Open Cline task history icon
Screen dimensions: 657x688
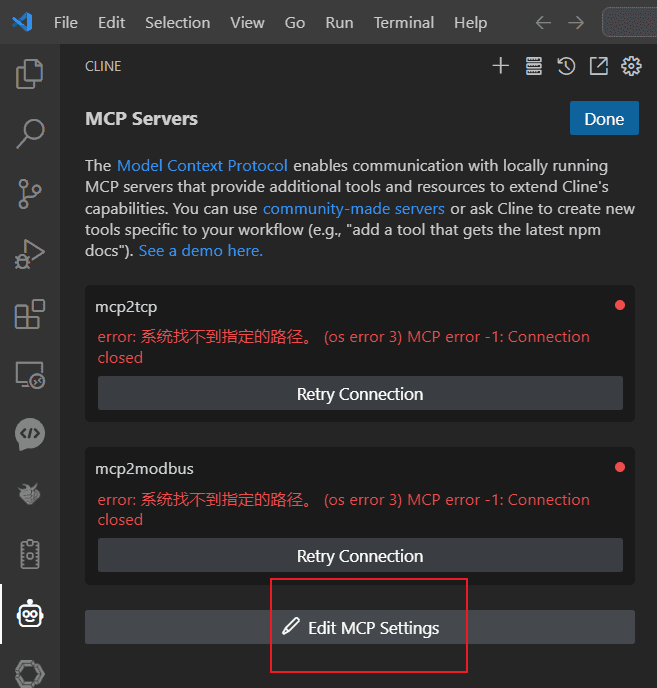pos(566,66)
